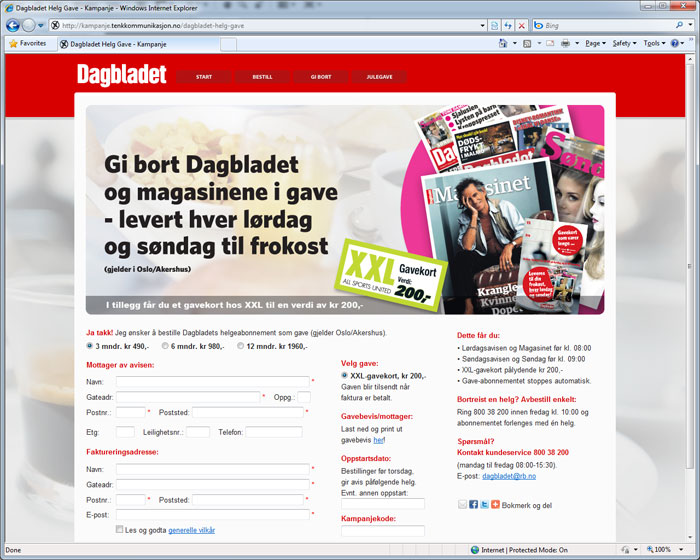
Task: Click the Evnt. annen oppstart date field
Action: (383, 504)
